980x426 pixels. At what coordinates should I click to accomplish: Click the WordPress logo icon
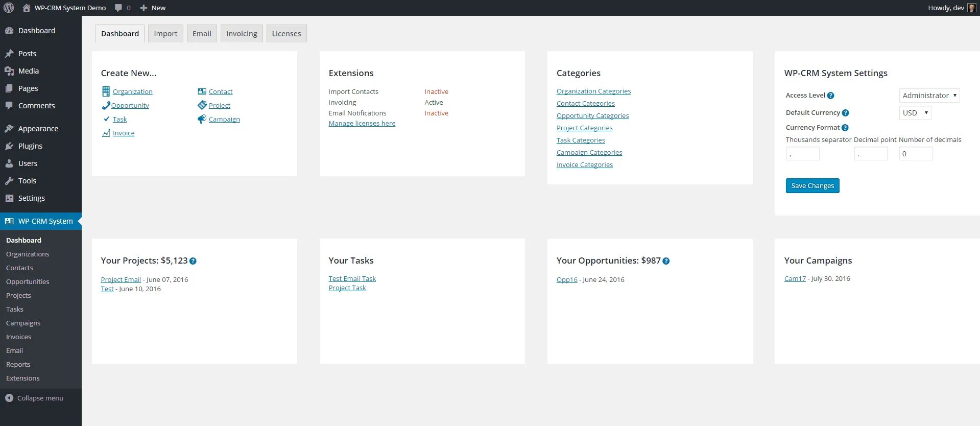click(9, 8)
